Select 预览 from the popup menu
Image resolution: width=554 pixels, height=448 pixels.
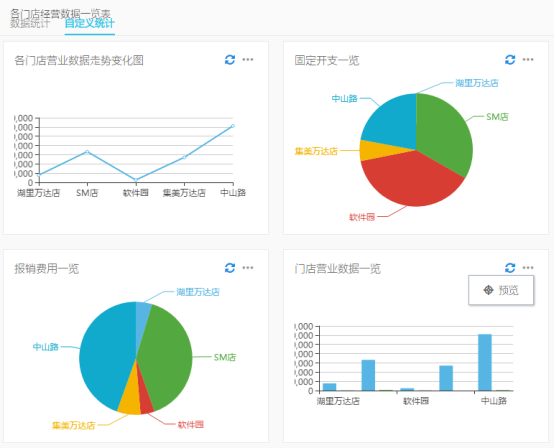(x=501, y=290)
